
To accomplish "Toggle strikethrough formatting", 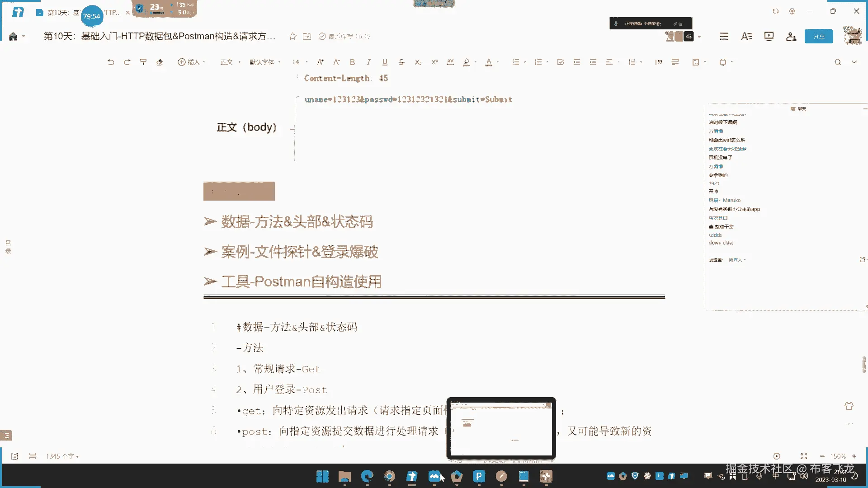I will (x=401, y=62).
